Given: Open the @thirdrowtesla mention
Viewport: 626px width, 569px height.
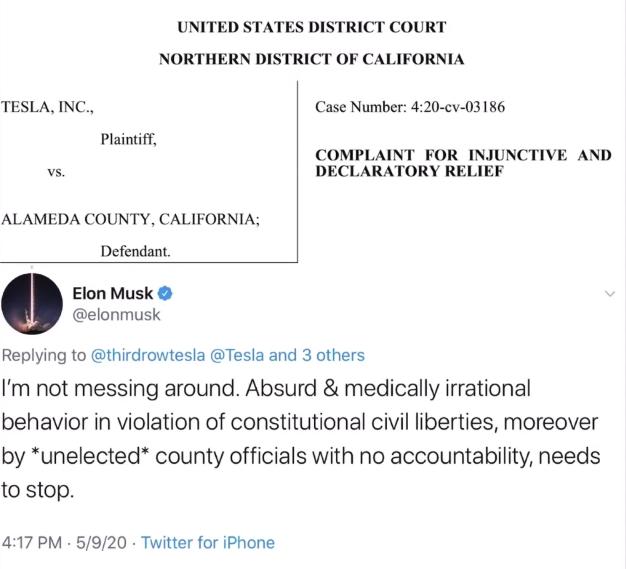Looking at the screenshot, I should [148, 355].
